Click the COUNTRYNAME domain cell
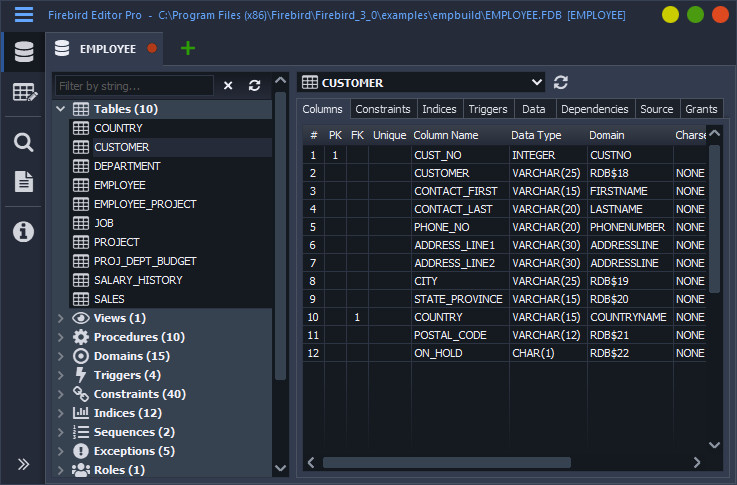This screenshot has width=737, height=485. (x=630, y=317)
